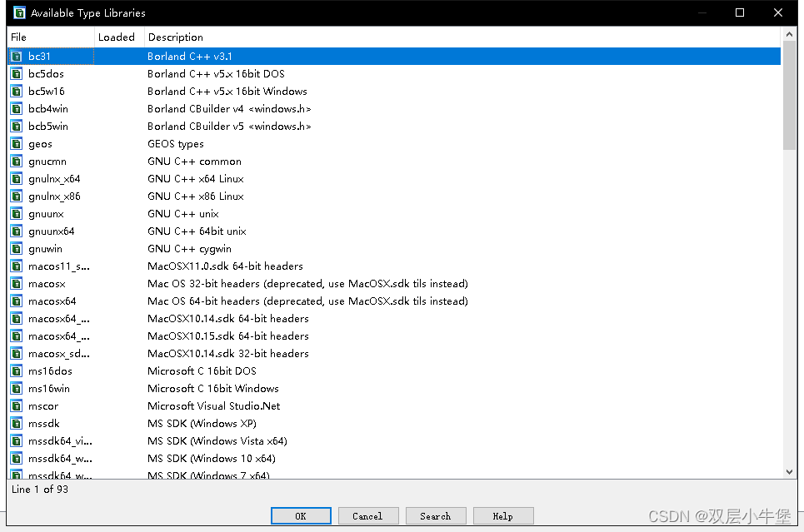Select 'Borland C++ v5.x 16bit DOS' row
The height and width of the screenshot is (532, 804).
click(394, 74)
